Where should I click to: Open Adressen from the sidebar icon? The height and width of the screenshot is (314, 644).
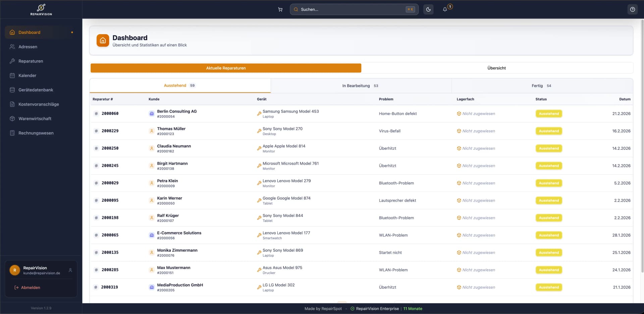point(12,47)
